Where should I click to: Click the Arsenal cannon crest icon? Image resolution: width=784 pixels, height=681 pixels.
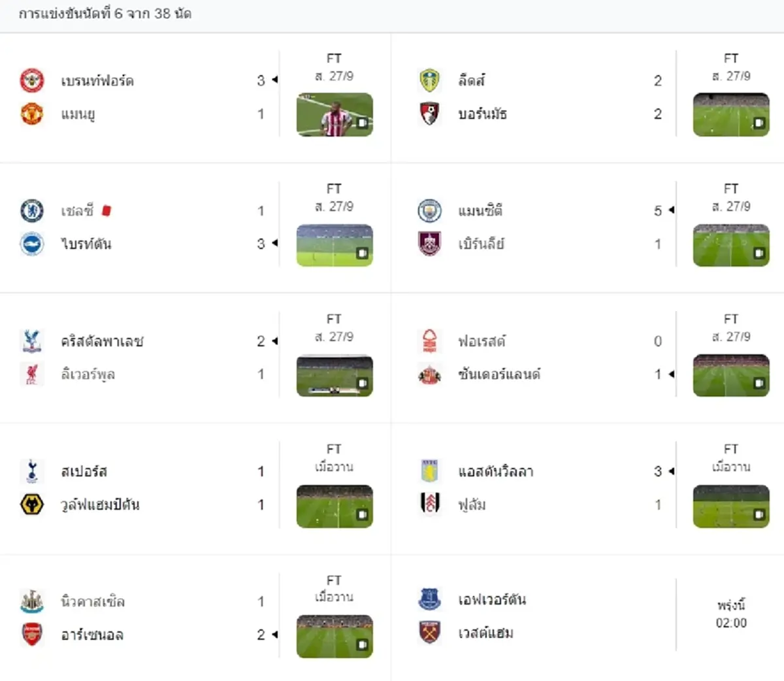[x=31, y=635]
